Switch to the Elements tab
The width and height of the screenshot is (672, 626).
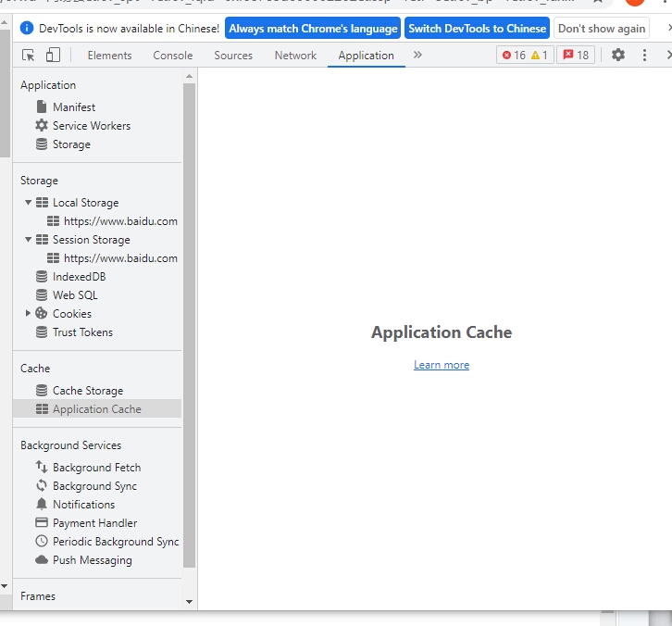pos(110,56)
